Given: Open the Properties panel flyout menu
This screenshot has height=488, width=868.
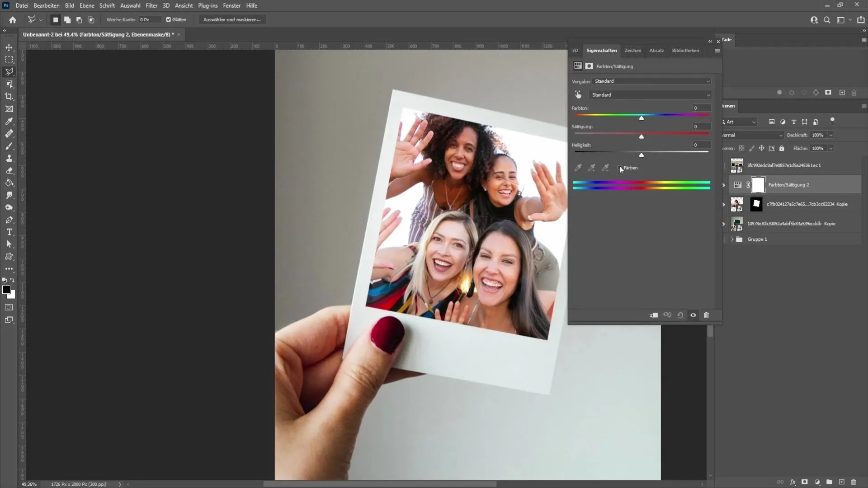Looking at the screenshot, I should pyautogui.click(x=717, y=51).
